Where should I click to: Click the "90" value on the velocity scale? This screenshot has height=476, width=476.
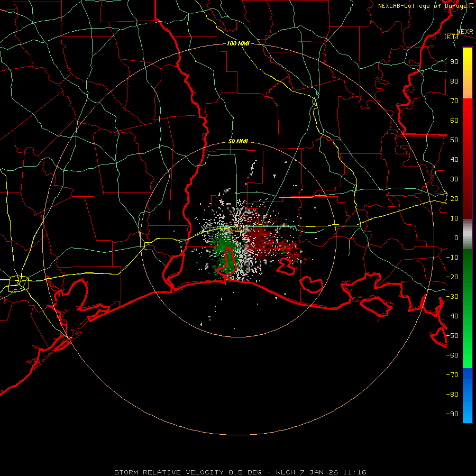454,62
